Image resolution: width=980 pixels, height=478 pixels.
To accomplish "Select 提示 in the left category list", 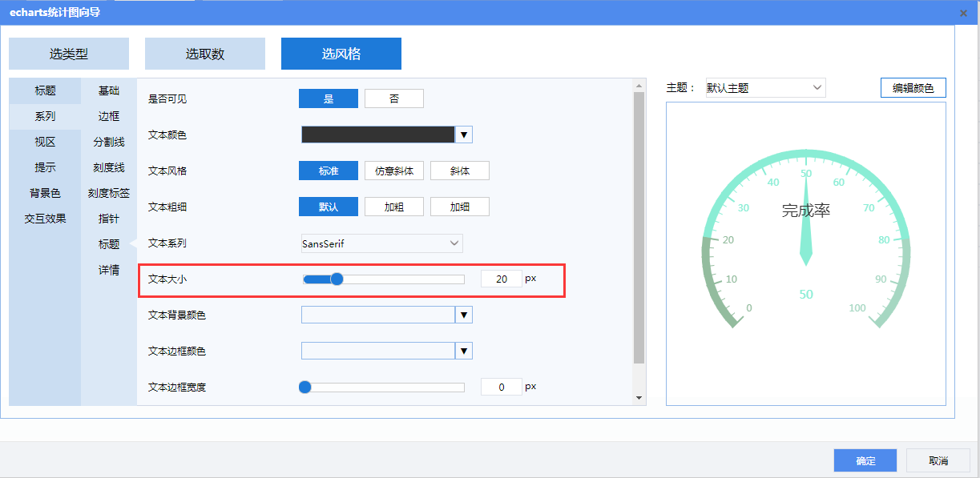I will coord(45,167).
